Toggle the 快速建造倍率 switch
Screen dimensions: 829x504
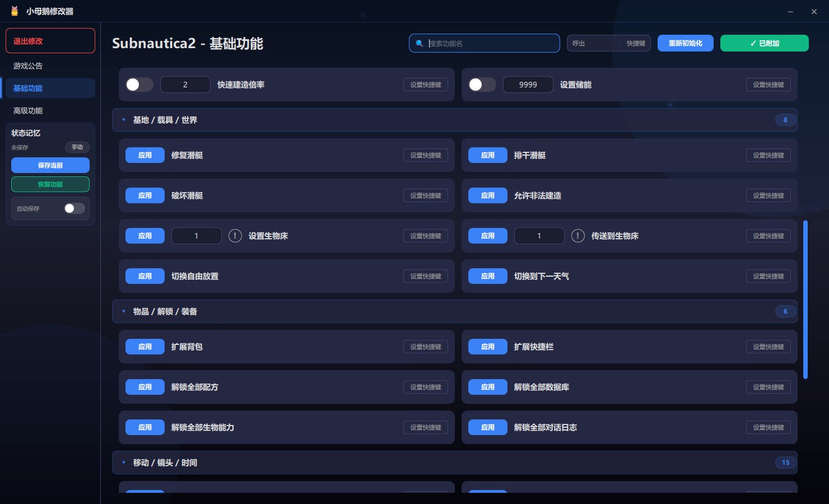tap(139, 85)
